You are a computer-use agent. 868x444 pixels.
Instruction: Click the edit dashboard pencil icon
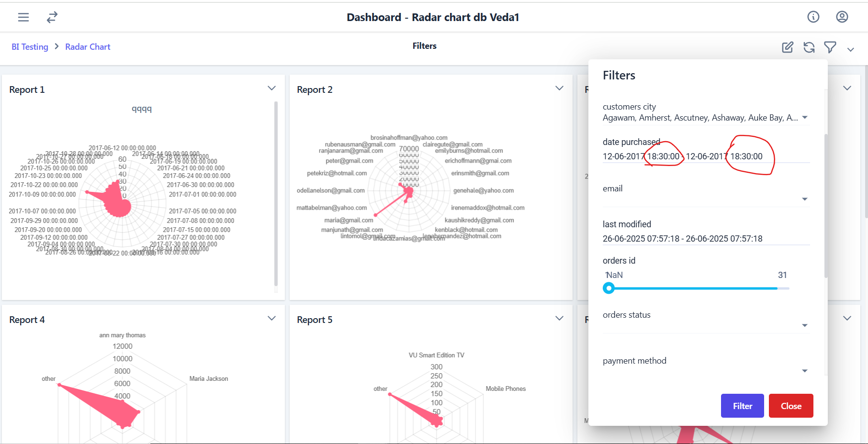[788, 47]
